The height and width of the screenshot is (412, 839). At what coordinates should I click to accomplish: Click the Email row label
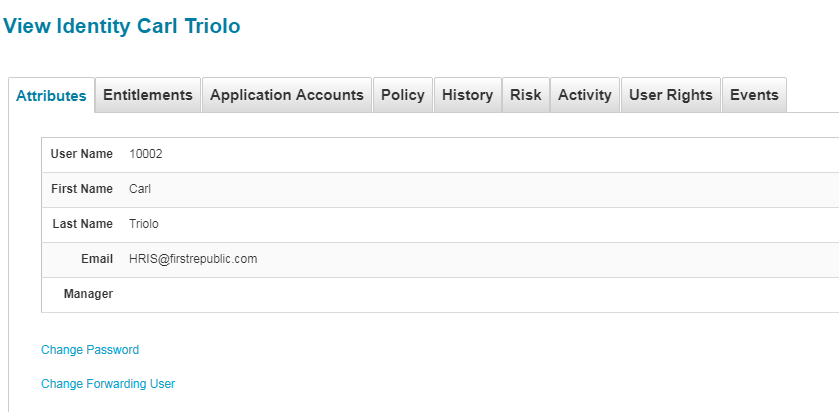[x=97, y=259]
